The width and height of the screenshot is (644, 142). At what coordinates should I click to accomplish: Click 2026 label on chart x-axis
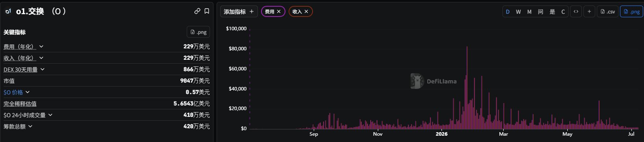[442, 134]
